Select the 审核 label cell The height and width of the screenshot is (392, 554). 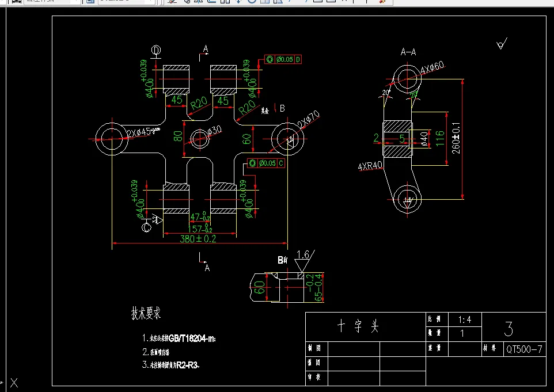tap(317, 377)
